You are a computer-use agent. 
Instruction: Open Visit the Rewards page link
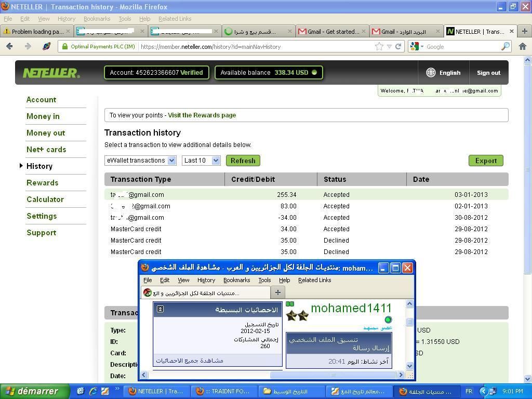tap(202, 115)
